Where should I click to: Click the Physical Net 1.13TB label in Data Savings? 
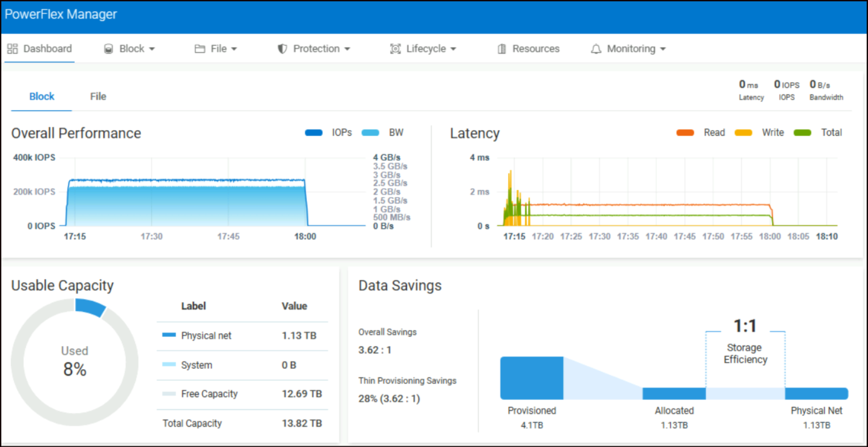pos(816,418)
